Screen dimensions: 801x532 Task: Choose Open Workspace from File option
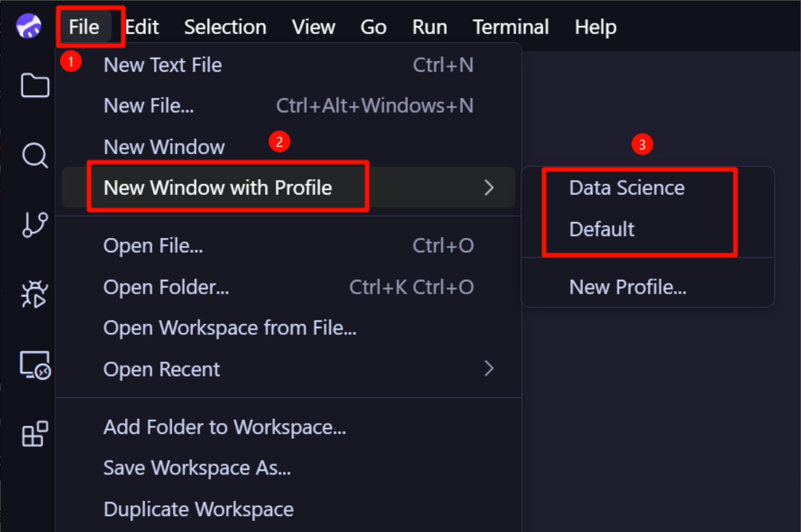[230, 327]
